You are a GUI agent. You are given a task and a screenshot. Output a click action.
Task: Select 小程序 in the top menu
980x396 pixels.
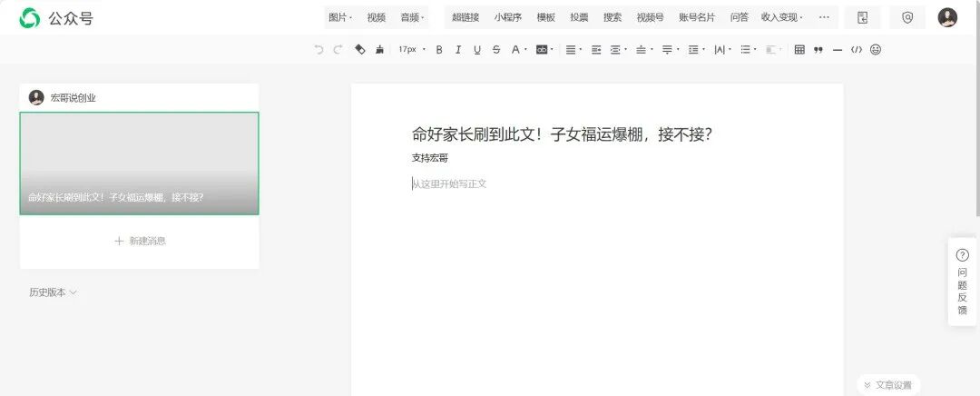click(508, 17)
